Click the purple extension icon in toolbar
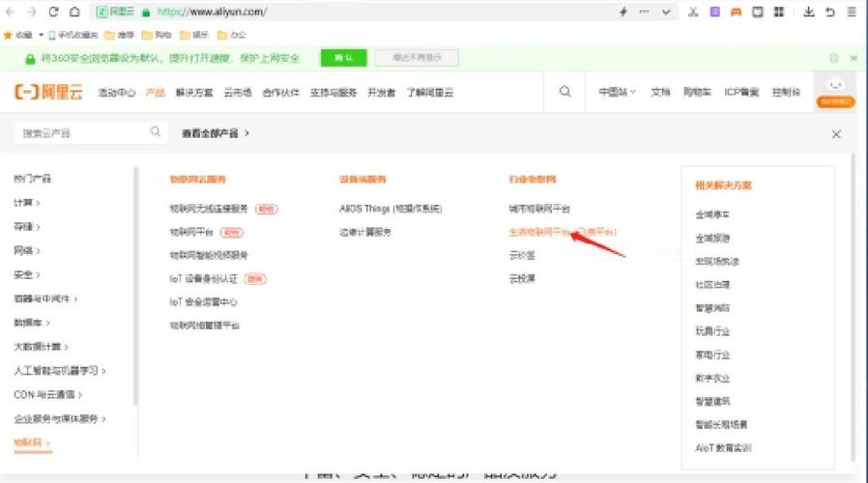Viewport: 868px width, 483px height. point(714,12)
